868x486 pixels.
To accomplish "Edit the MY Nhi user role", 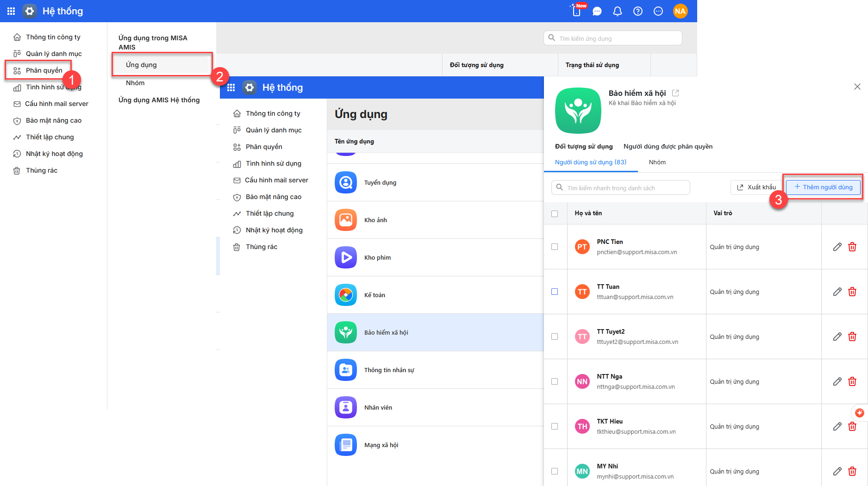I will coord(837,471).
